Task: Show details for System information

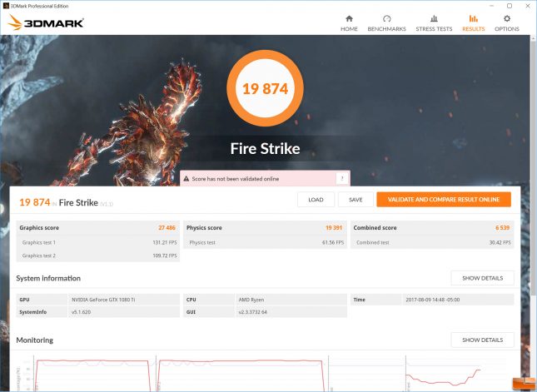Action: click(482, 278)
